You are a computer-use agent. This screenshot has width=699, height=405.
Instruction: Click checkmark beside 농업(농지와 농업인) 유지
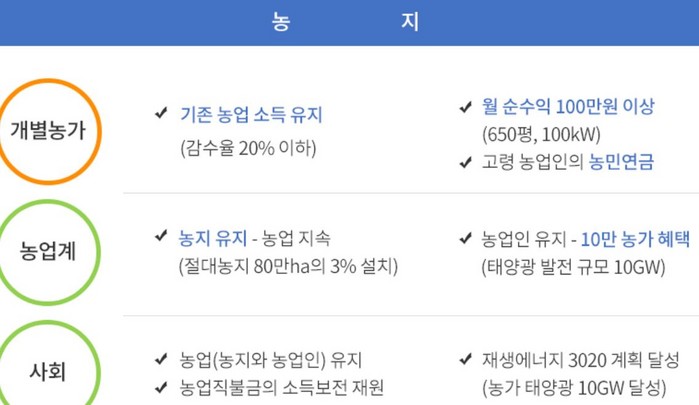pyautogui.click(x=161, y=360)
